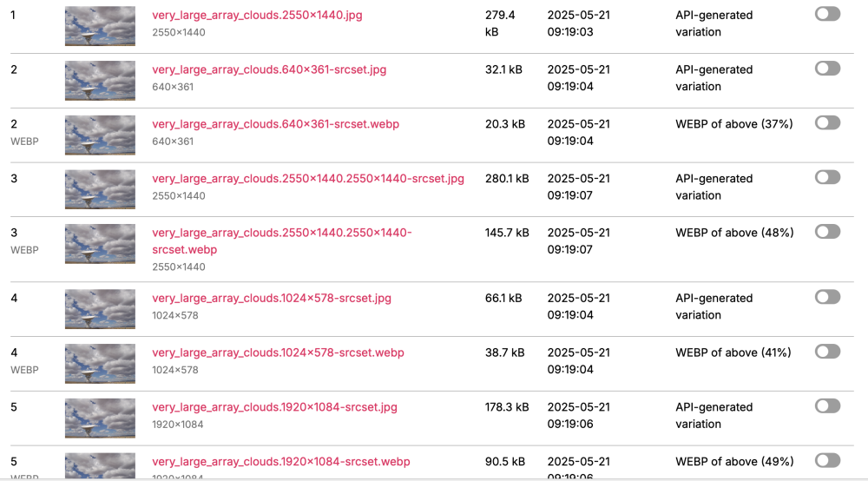Toggle switch for 1920×1084-srcset.jpg variation
The image size is (868, 481).
[x=827, y=406]
